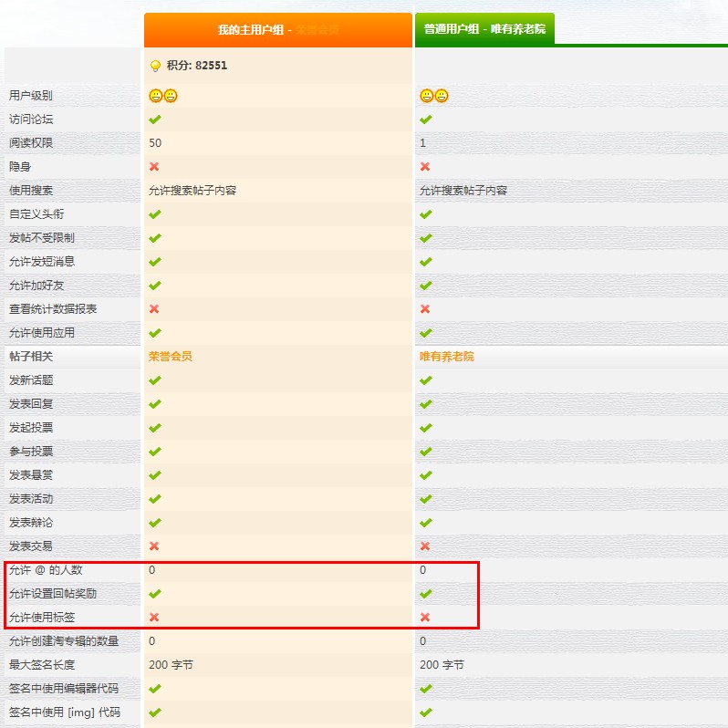Click the orange 荣誉会员 link in 帖子相关 row
Viewport: 728px width, 728px height.
pyautogui.click(x=171, y=357)
